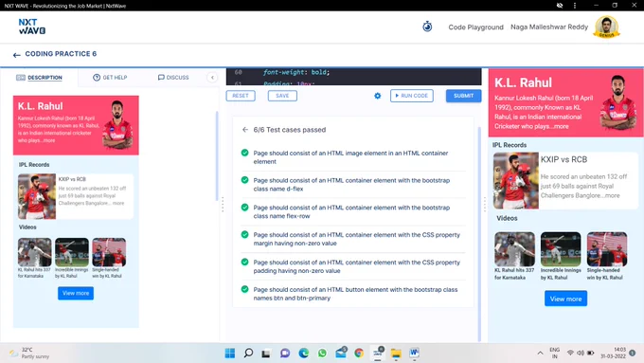This screenshot has width=644, height=363.
Task: Go back from test cases results arrow
Action: 245,130
